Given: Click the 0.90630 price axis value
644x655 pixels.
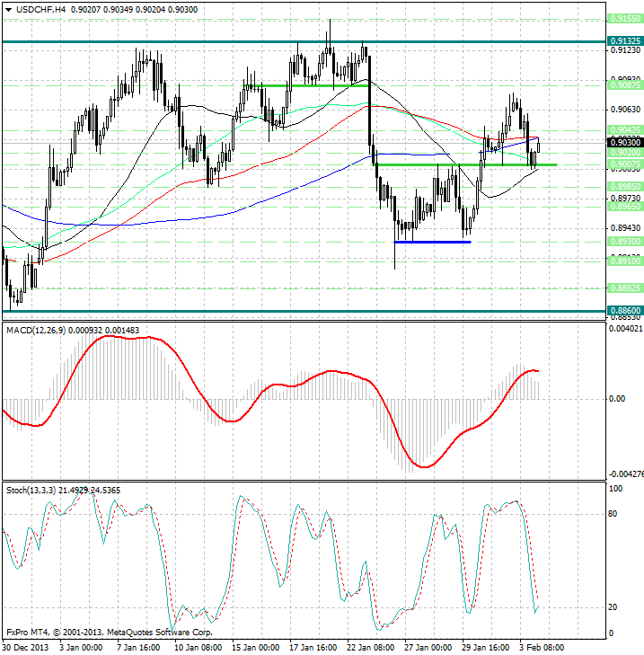Looking at the screenshot, I should click(x=625, y=110).
